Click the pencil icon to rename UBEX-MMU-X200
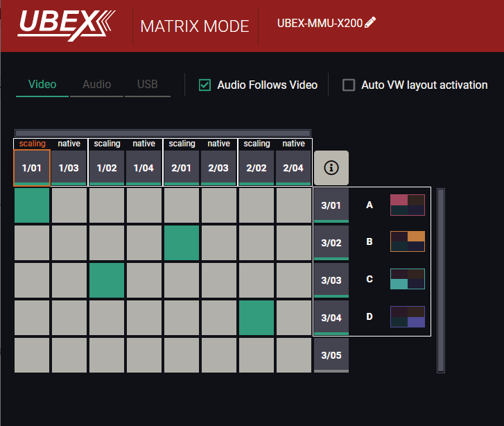The height and width of the screenshot is (426, 504). 370,22
